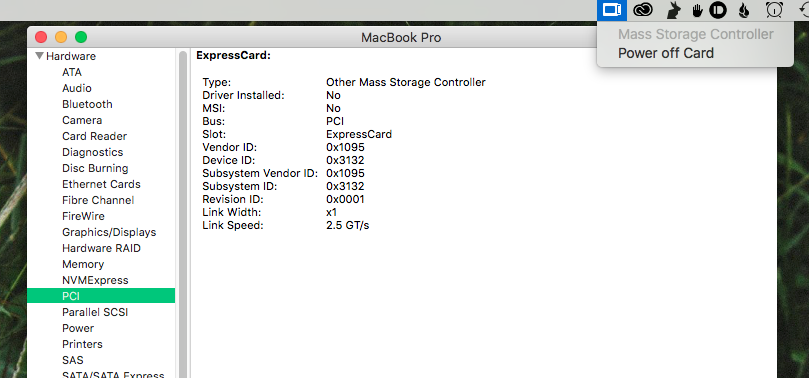
Task: Select Ethernet Cards in the sidebar
Action: click(101, 184)
